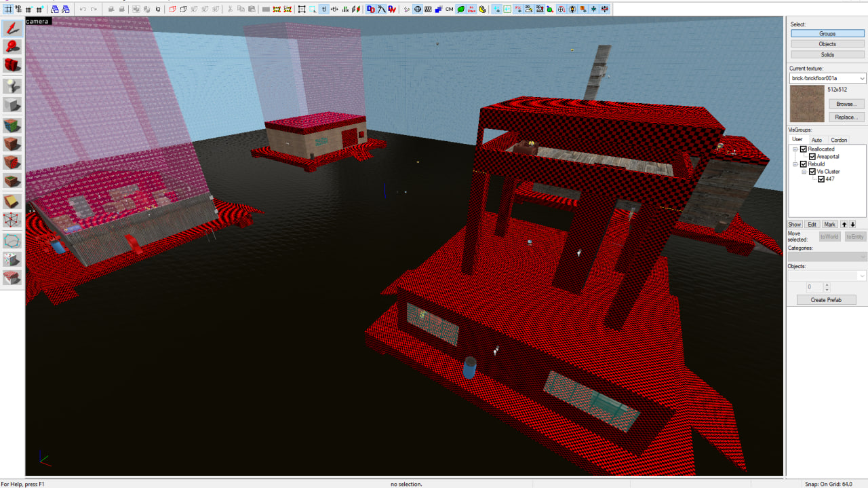Select the red arrow Selection tool

[x=12, y=29]
